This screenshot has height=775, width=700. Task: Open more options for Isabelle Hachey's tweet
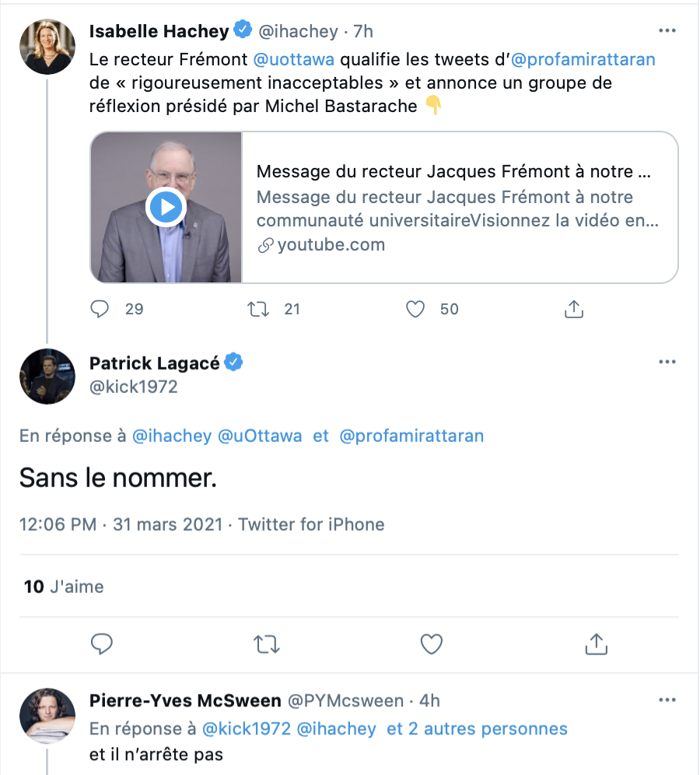pos(667,30)
